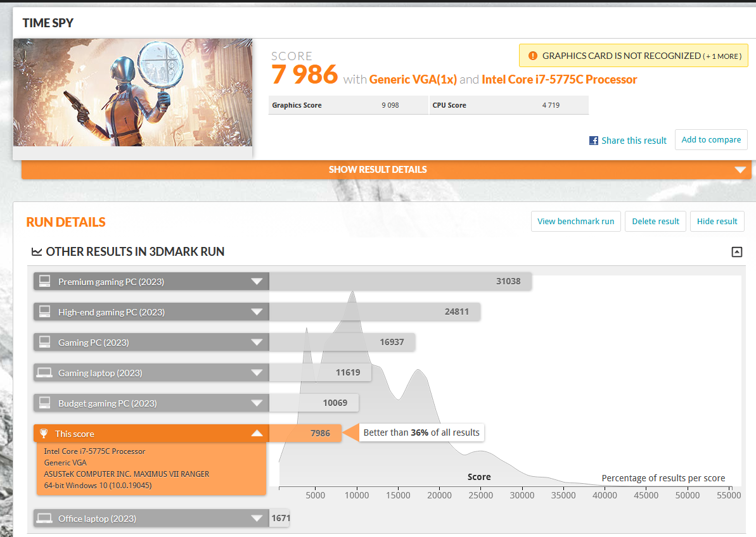756x537 pixels.
Task: Click ASUSTeK MAXIMUS VII RANGER motherboard line
Action: coord(126,474)
